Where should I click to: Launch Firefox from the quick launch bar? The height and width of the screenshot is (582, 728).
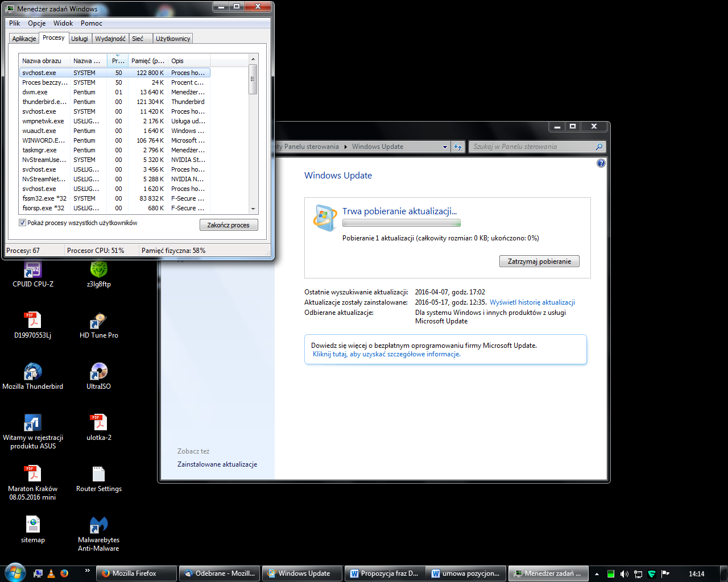[64, 573]
